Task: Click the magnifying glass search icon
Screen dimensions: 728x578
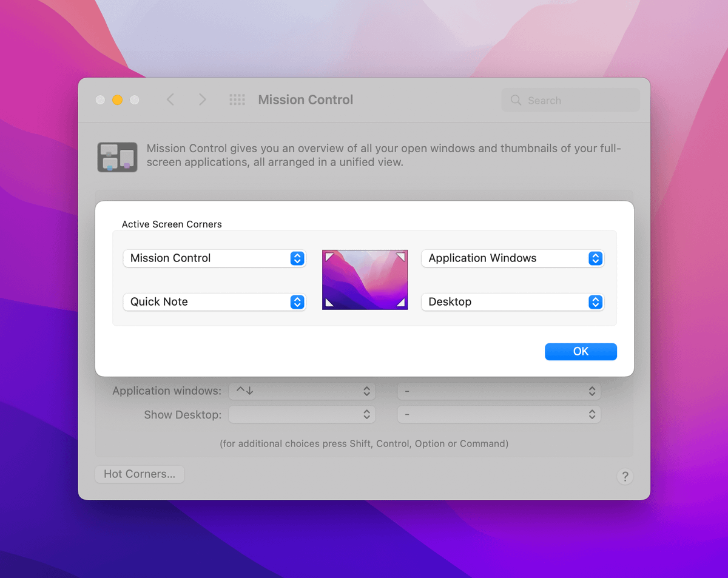Action: click(x=516, y=101)
